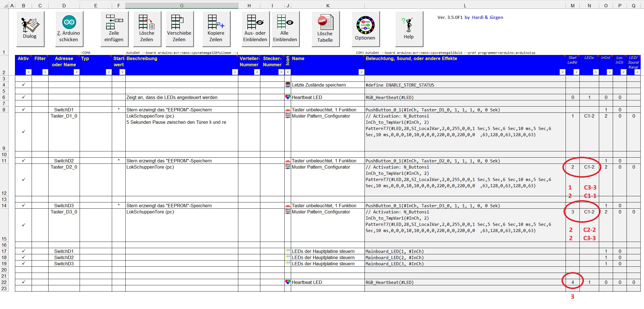
Task: Open the Name column filter dropdown
Action: 361,72
